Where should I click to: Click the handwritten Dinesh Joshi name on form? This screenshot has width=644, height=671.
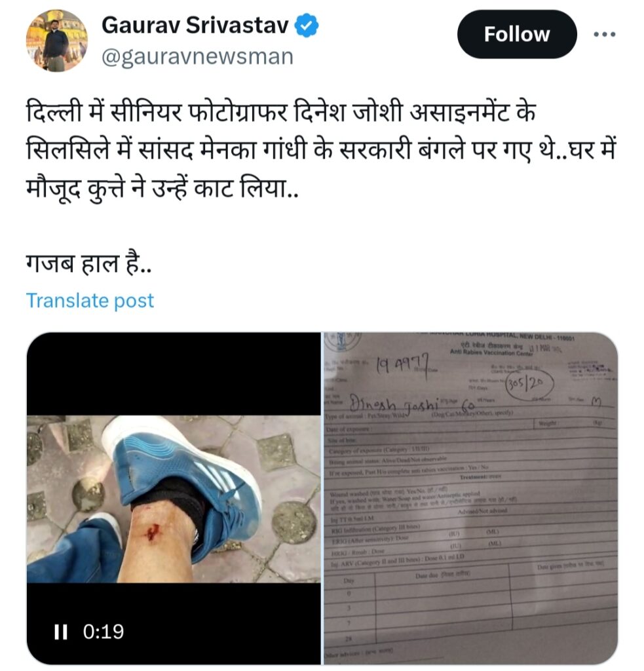(394, 405)
